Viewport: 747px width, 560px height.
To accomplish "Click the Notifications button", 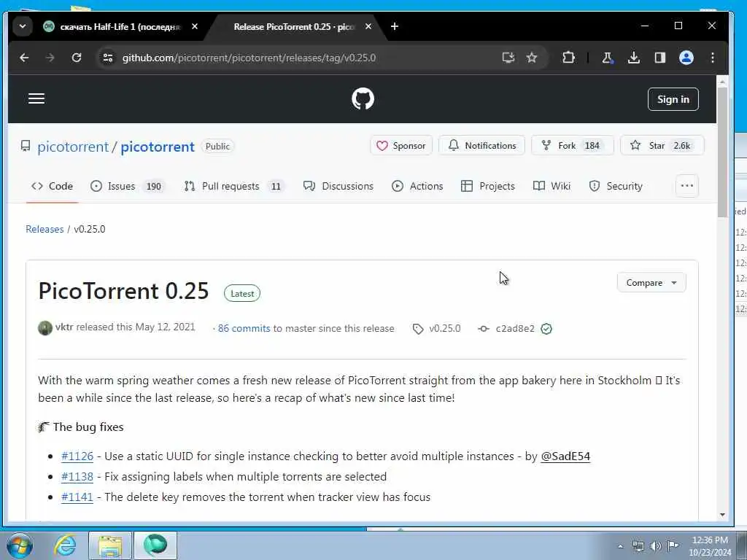I will pos(481,146).
